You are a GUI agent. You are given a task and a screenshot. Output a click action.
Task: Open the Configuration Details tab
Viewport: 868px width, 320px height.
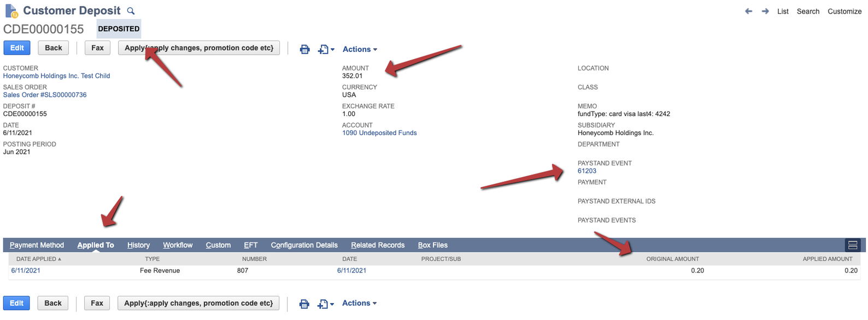pos(304,245)
